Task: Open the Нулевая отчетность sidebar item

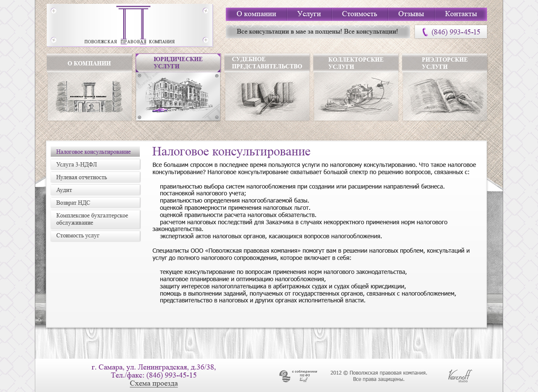Action: (x=95, y=177)
